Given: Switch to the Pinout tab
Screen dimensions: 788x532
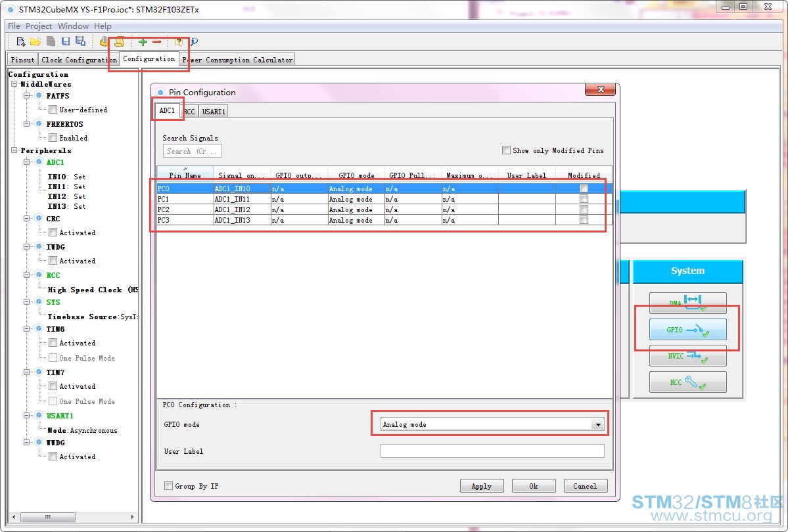Looking at the screenshot, I should tap(22, 60).
